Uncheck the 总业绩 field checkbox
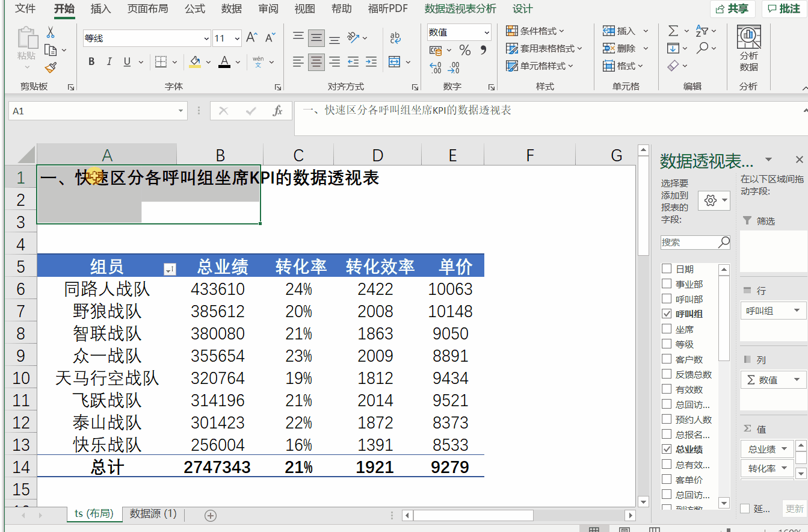Screen dimensions: 808x532 pyautogui.click(x=667, y=450)
